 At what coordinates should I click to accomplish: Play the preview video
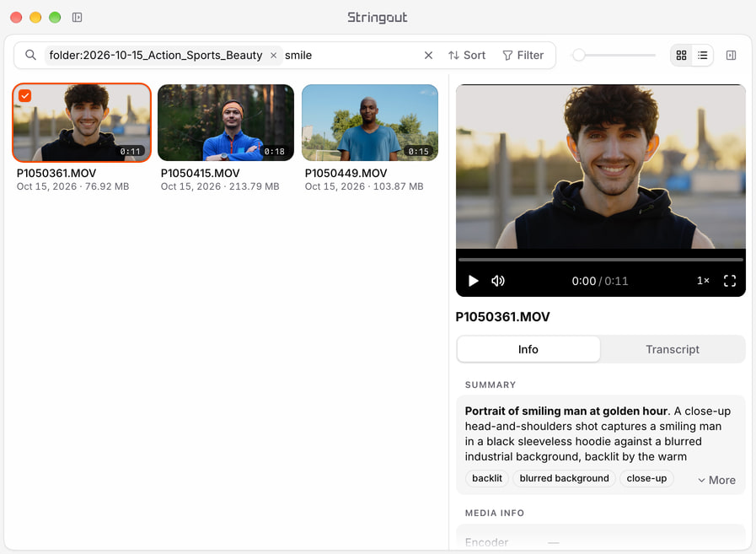pyautogui.click(x=473, y=281)
